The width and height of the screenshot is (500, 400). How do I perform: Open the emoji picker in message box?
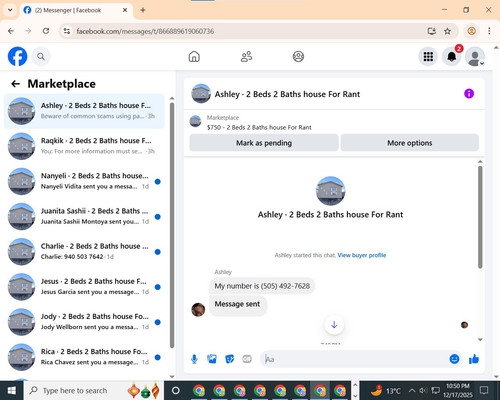[454, 359]
